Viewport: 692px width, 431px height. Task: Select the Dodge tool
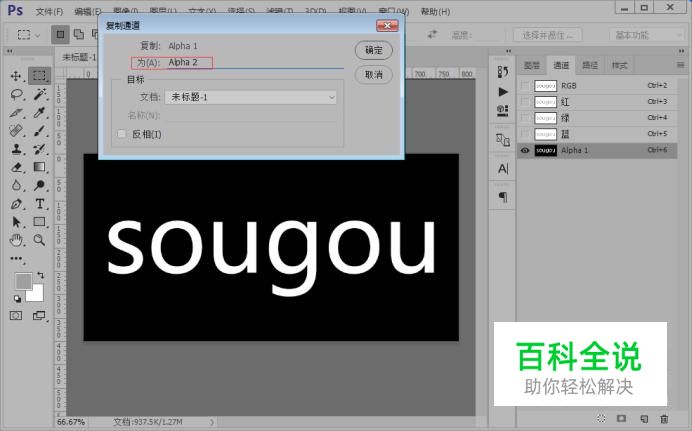click(x=39, y=185)
